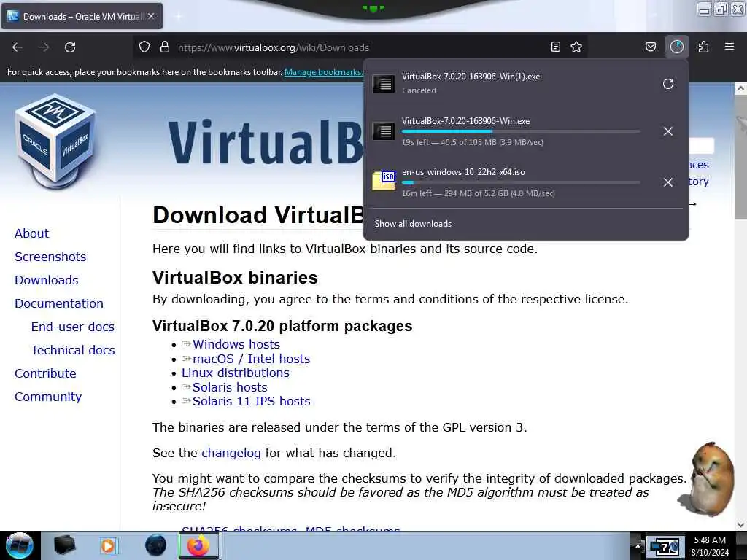
Task: Click the scrollbar down arrow
Action: coord(740,525)
